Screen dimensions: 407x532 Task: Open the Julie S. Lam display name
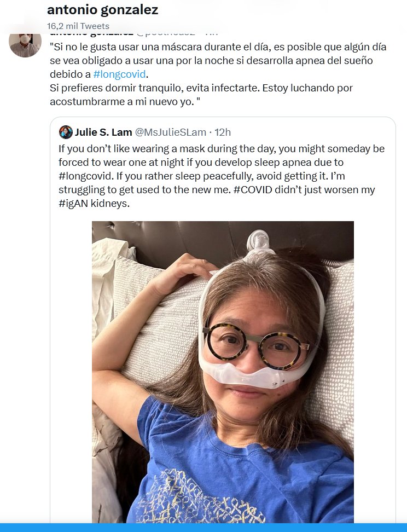coord(103,132)
